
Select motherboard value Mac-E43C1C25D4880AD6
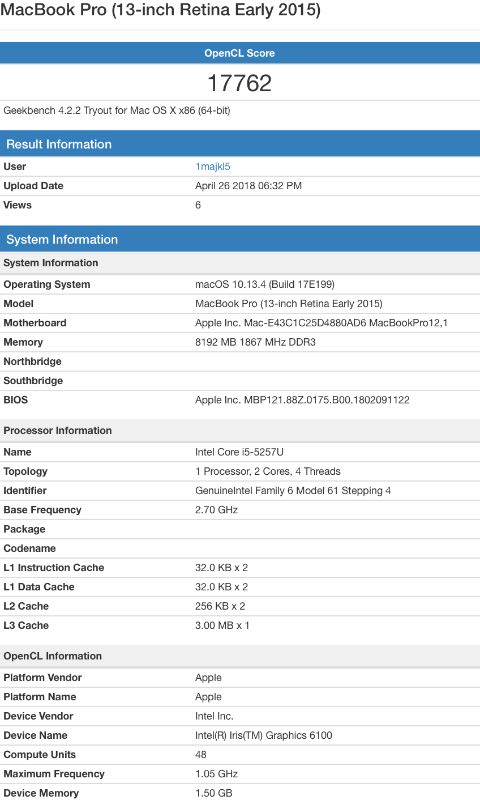pos(321,323)
